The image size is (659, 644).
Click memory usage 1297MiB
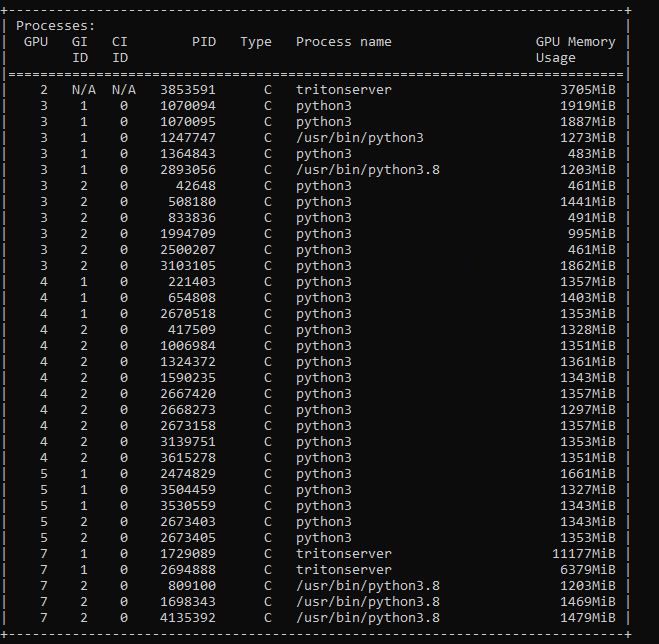588,409
